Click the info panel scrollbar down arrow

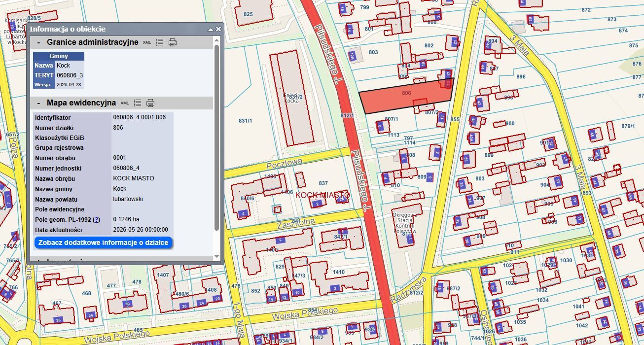216,257
